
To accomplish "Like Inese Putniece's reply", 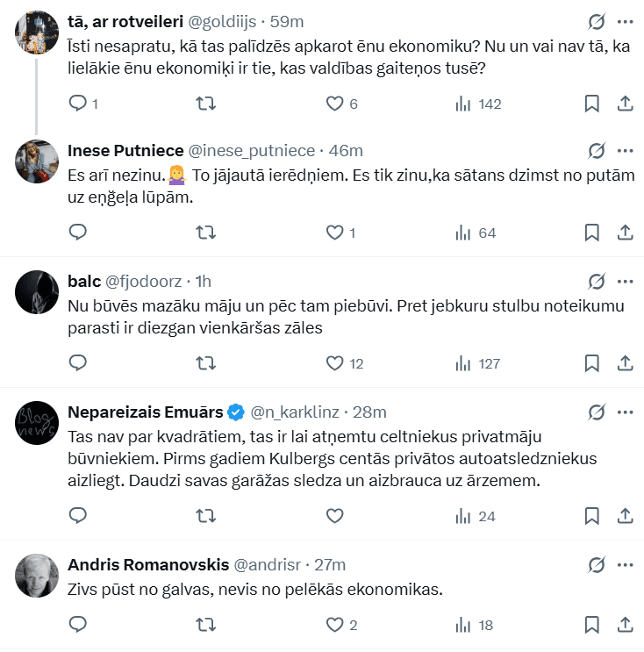I will coord(334,233).
